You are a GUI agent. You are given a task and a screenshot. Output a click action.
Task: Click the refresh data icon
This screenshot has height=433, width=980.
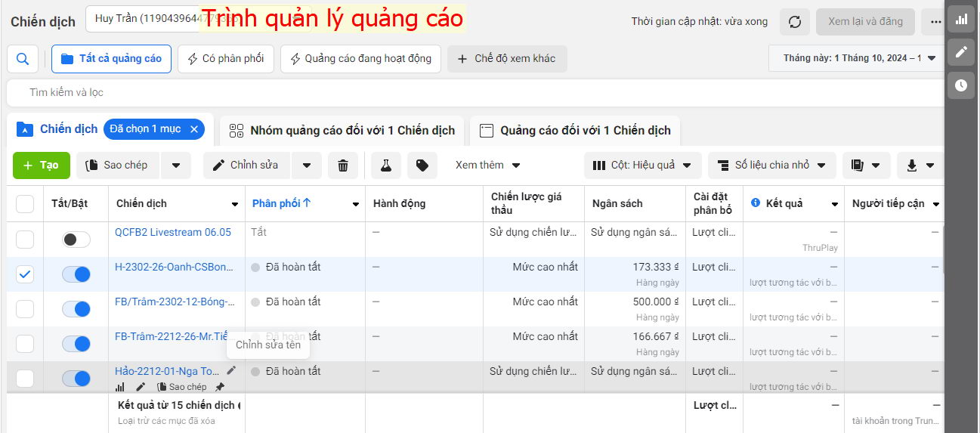(795, 22)
